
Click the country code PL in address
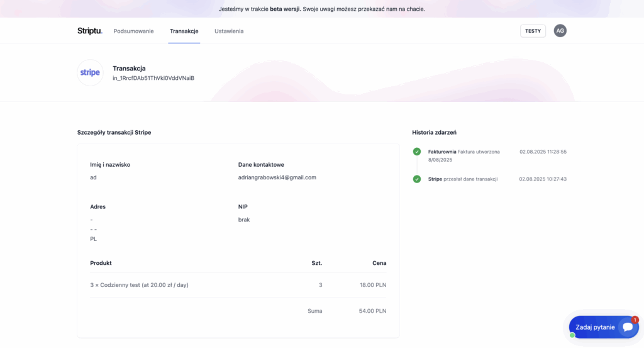pyautogui.click(x=94, y=239)
